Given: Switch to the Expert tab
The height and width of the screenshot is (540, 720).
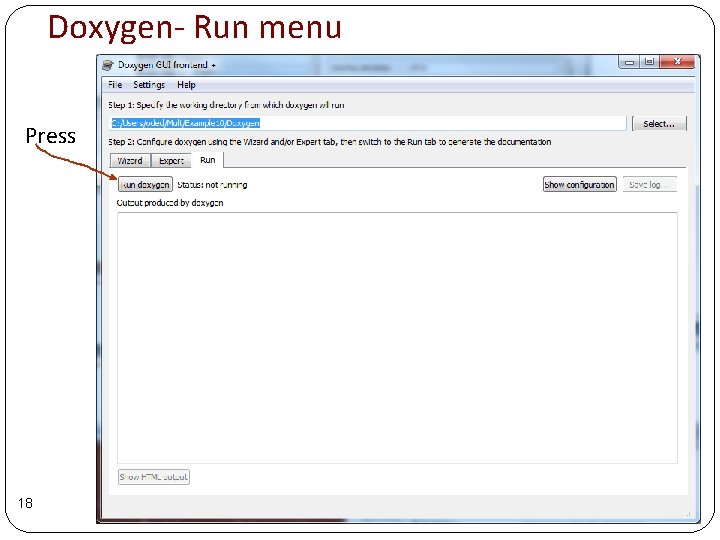Looking at the screenshot, I should 171,161.
